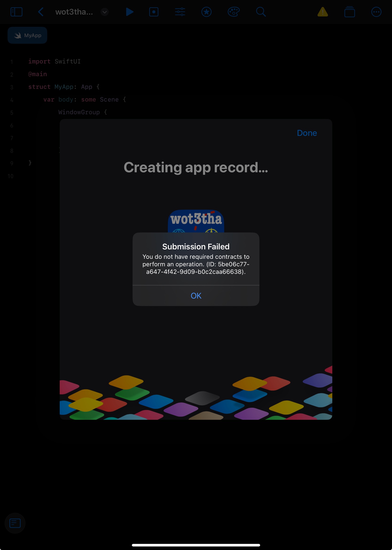Click the 'var body: some Scene {' line
392x550 pixels.
(85, 99)
